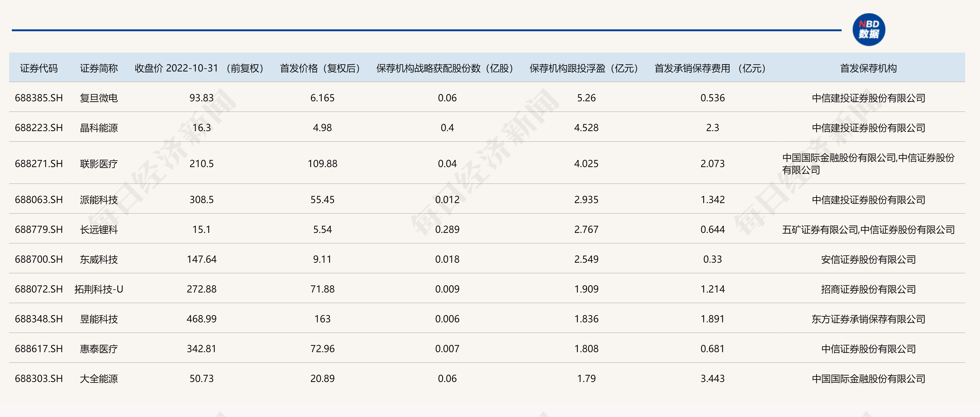Image resolution: width=980 pixels, height=417 pixels.
Task: Select stock code 688348.SH
Action: click(x=39, y=319)
